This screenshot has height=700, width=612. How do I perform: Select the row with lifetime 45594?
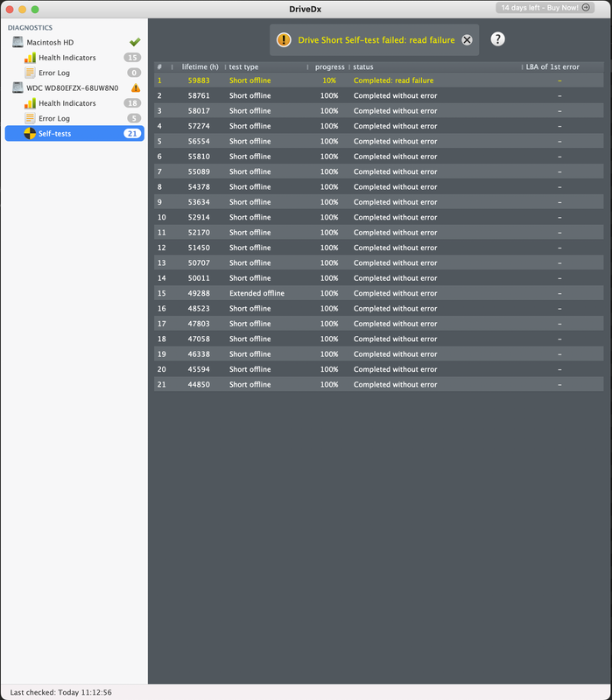tap(379, 368)
